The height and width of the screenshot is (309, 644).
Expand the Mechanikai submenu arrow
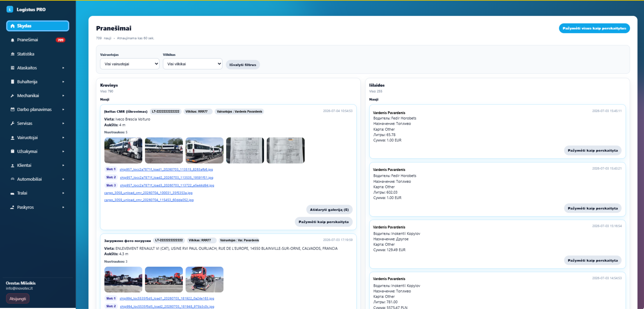(x=63, y=96)
